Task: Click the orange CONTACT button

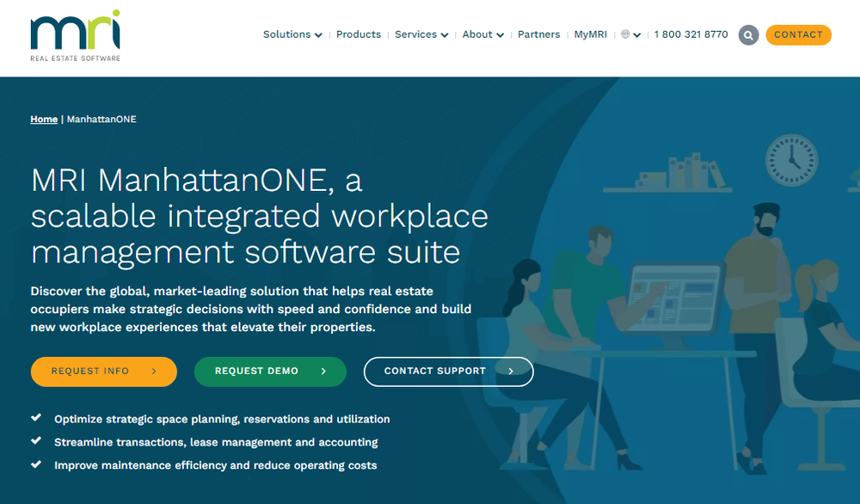Action: point(798,34)
